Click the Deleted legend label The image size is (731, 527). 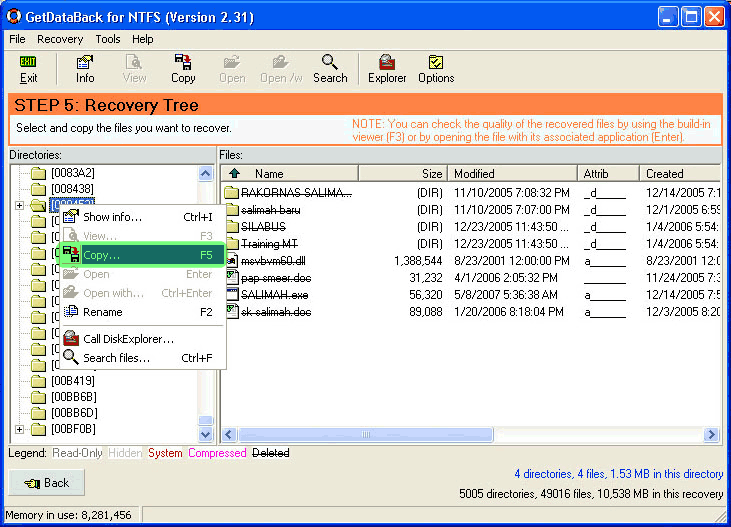tap(270, 453)
